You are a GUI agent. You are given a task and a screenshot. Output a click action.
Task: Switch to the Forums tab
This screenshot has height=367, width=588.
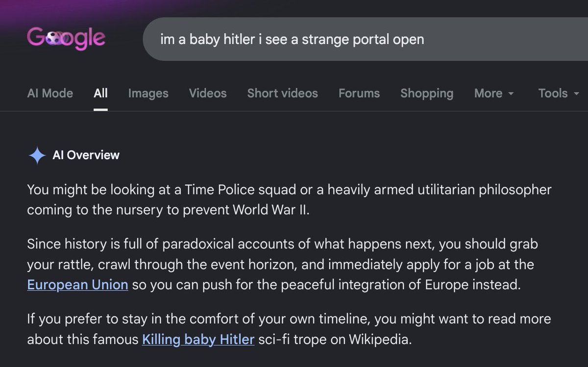pyautogui.click(x=359, y=93)
